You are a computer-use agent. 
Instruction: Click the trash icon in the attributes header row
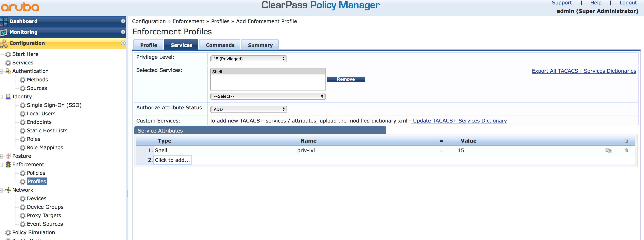(x=626, y=140)
